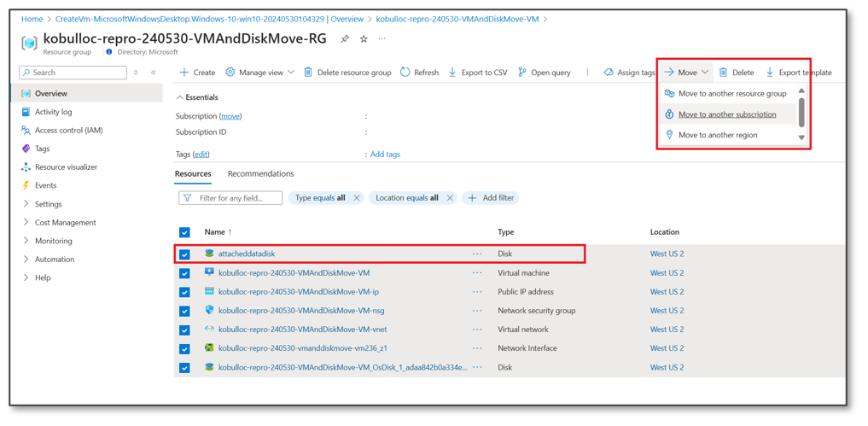Screen dimensions: 868x426
Task: Click the Access control (IAM) icon
Action: click(x=26, y=130)
